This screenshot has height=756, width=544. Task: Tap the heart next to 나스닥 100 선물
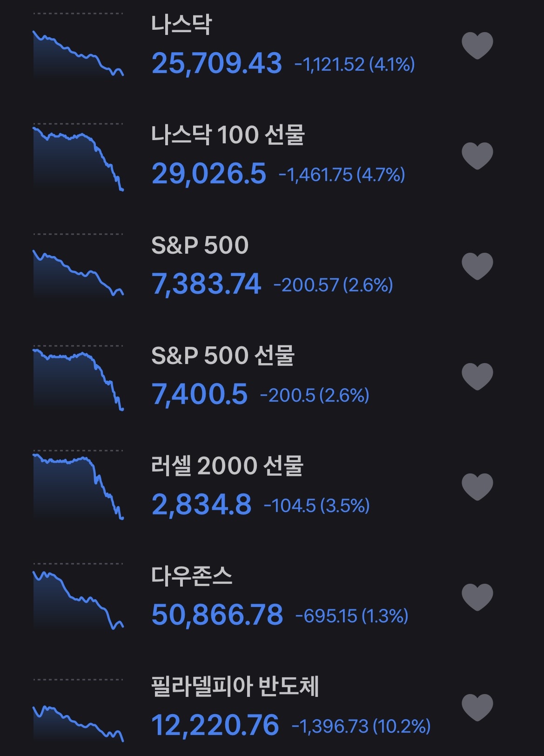(477, 156)
